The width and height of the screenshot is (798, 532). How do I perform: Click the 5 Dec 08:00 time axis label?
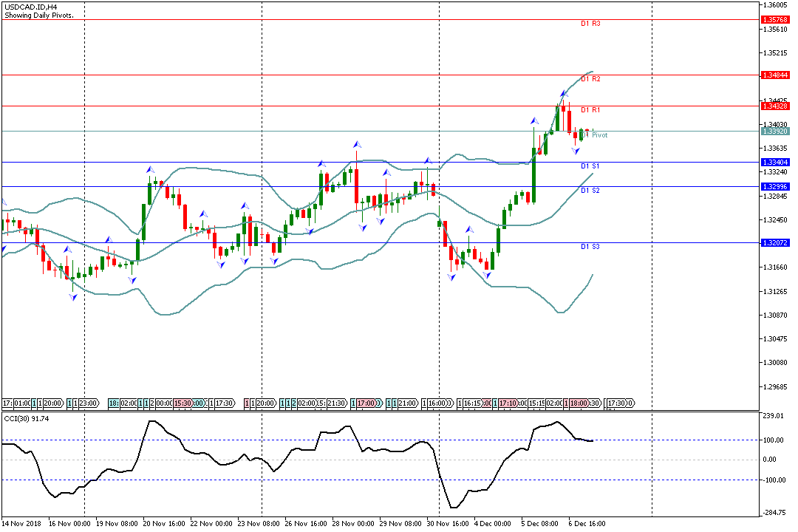click(x=539, y=523)
